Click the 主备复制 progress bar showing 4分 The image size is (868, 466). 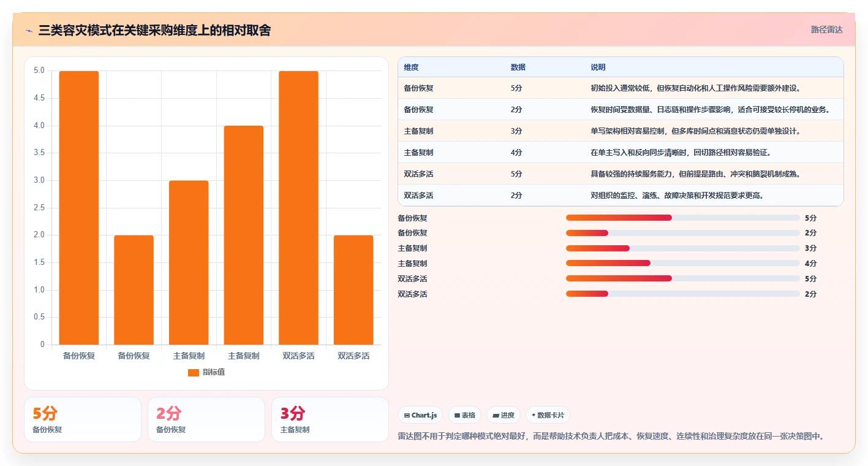(682, 263)
